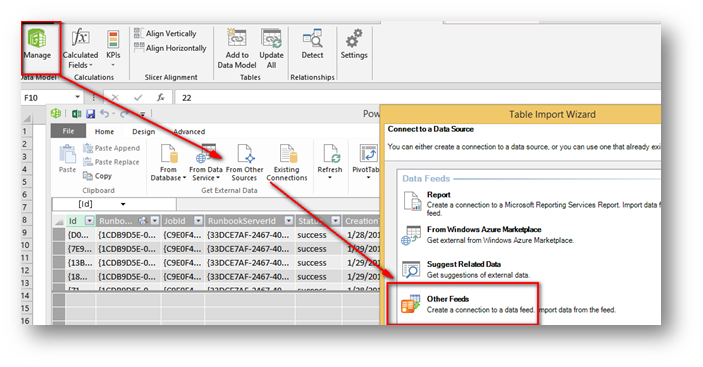Detect relationships
Screen dimensions: 703x367
coord(312,44)
